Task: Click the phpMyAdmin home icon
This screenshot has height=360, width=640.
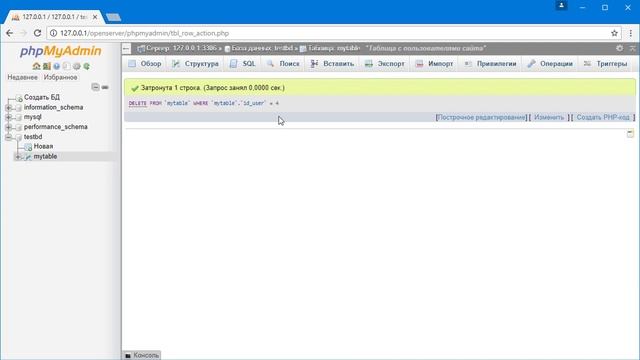Action: click(x=36, y=66)
